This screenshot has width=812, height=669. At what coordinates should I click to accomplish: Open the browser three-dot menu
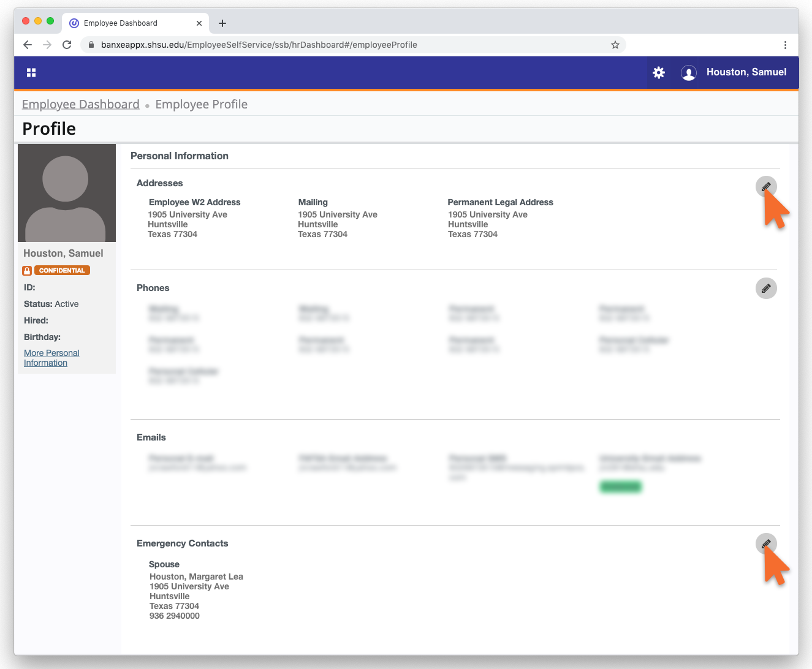(785, 45)
